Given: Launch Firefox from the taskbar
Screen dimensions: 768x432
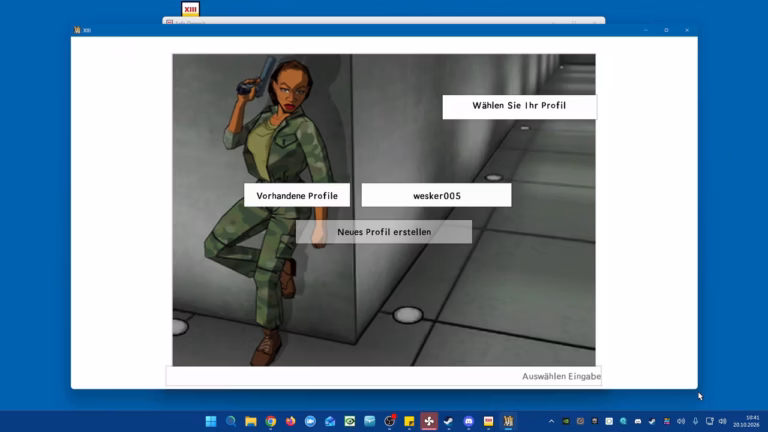Looking at the screenshot, I should pyautogui.click(x=290, y=421).
